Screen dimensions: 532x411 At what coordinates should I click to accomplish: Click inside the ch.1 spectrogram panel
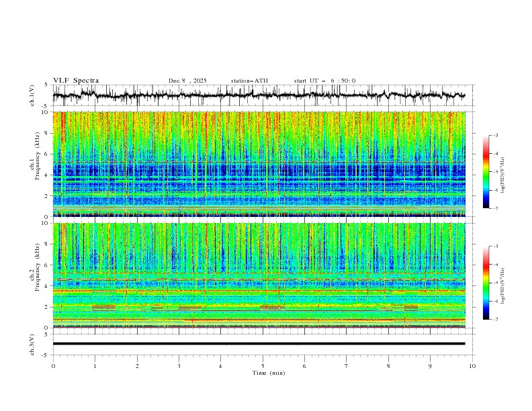259,164
